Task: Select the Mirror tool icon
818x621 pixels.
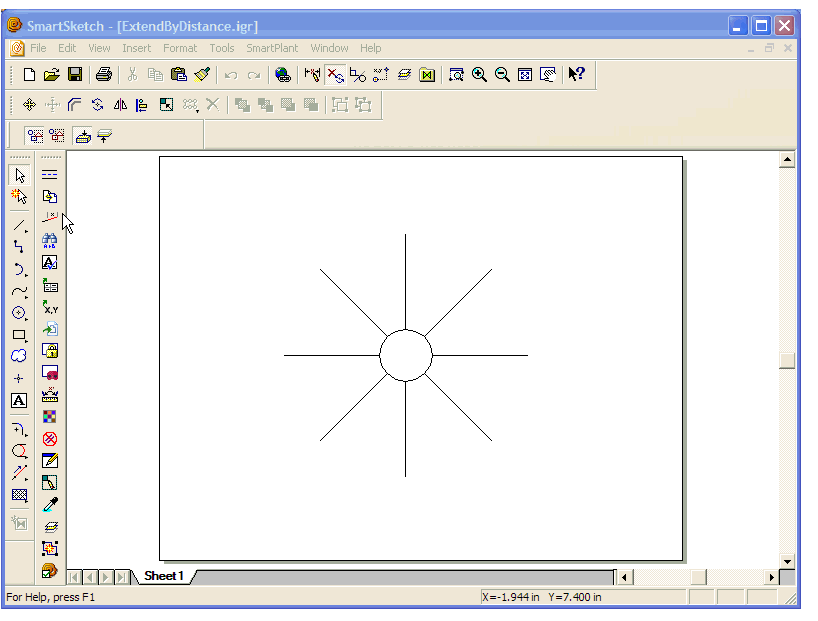Action: coord(120,105)
